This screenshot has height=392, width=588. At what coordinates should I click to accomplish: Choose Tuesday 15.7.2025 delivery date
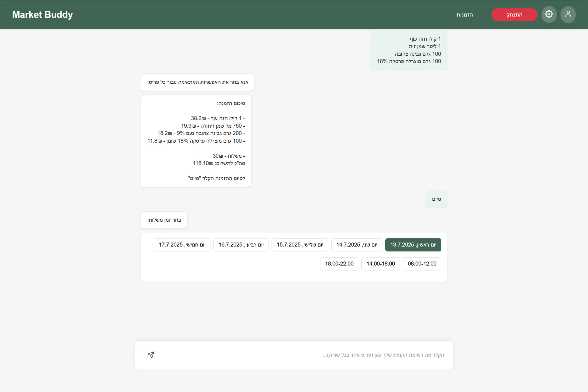click(x=300, y=245)
